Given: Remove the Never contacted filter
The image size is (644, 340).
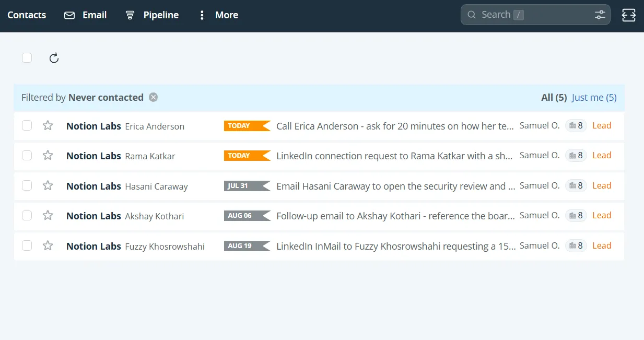Looking at the screenshot, I should tap(153, 97).
